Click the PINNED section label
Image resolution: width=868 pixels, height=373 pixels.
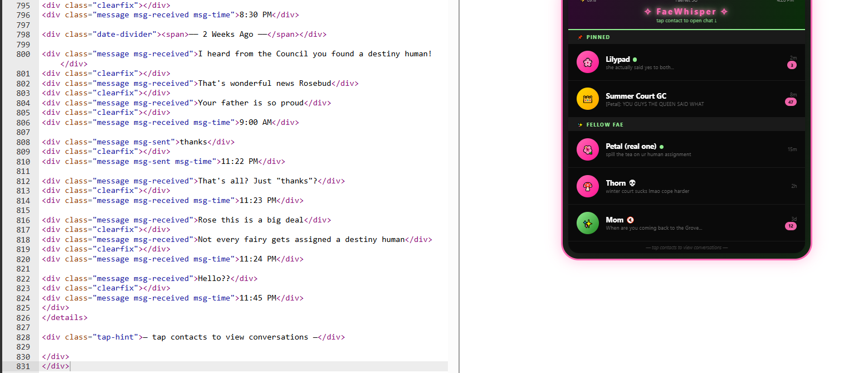click(x=598, y=37)
